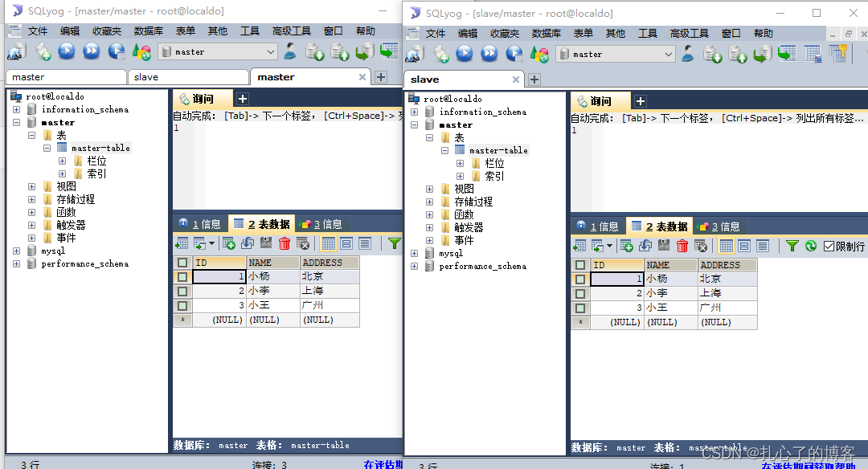The width and height of the screenshot is (868, 469).
Task: Expand the 视图 folder in the right window tree
Action: point(430,190)
